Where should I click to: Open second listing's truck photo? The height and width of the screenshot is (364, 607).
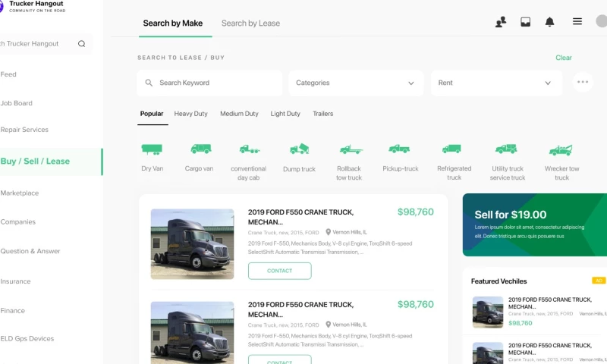(x=193, y=333)
